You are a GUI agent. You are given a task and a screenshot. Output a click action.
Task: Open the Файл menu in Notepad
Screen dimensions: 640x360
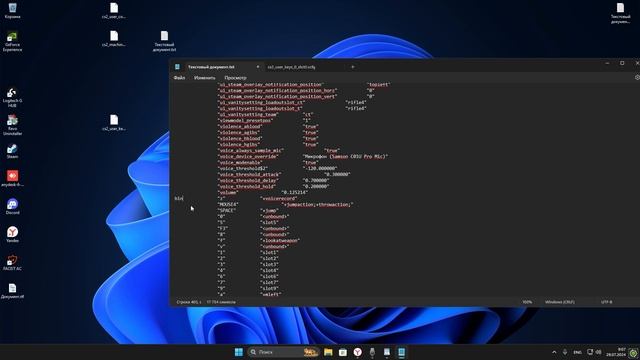click(179, 78)
